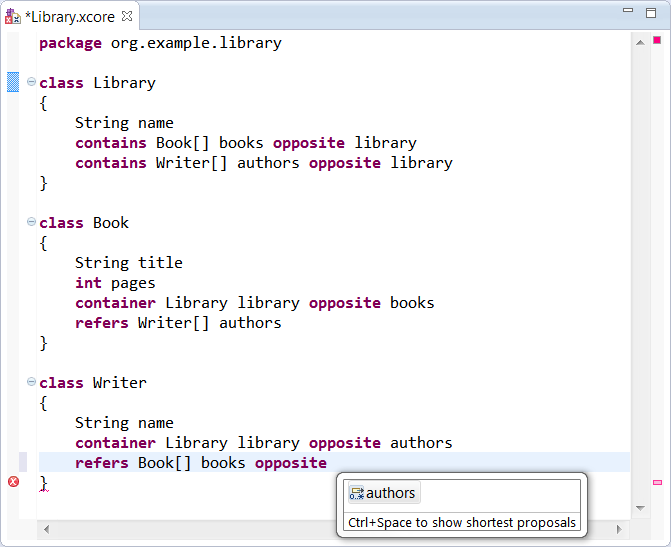The height and width of the screenshot is (547, 671).
Task: Place cursor on package org.example.library
Action: coord(160,43)
